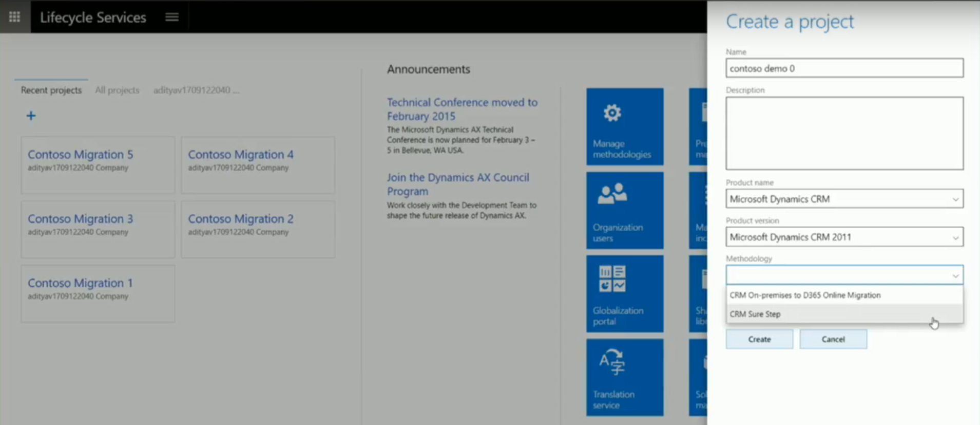The height and width of the screenshot is (425, 980).
Task: Open the Manage methodologies tile
Action: click(x=625, y=126)
